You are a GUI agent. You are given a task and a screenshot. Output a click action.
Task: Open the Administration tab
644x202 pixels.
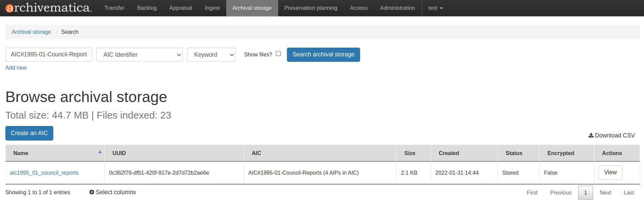[x=397, y=8]
